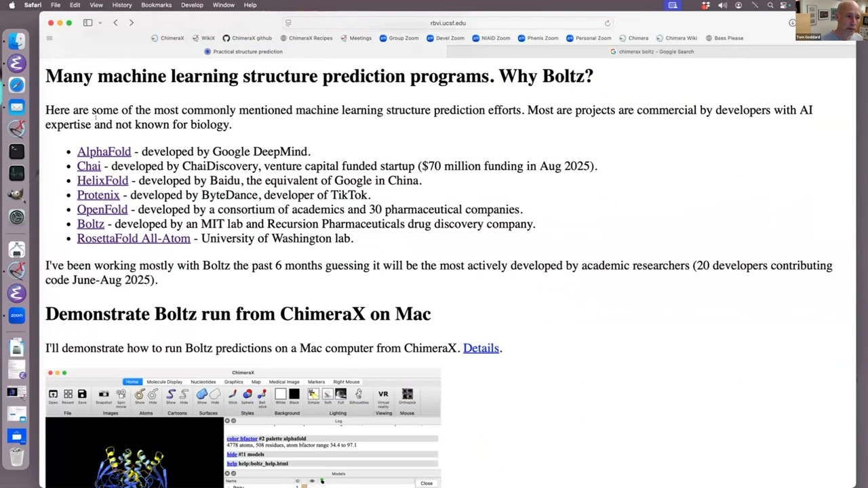Reload the page with refresh icon
The image size is (868, 488).
click(x=608, y=23)
